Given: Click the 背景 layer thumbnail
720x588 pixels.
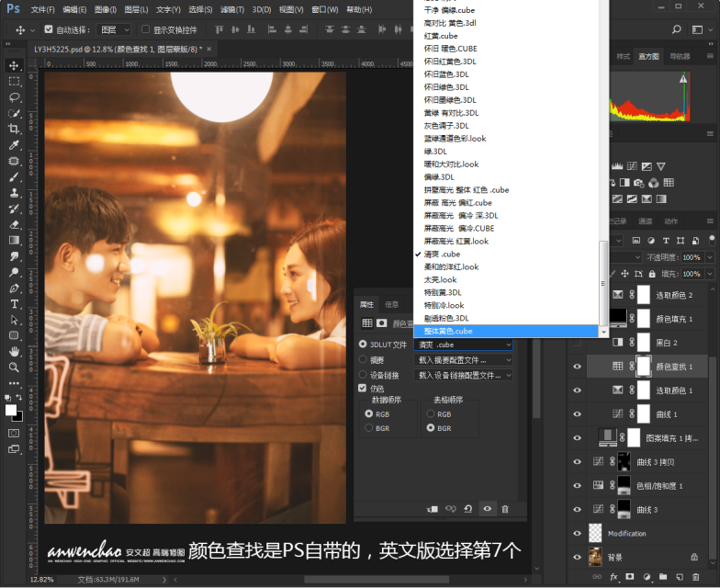Looking at the screenshot, I should [x=595, y=557].
